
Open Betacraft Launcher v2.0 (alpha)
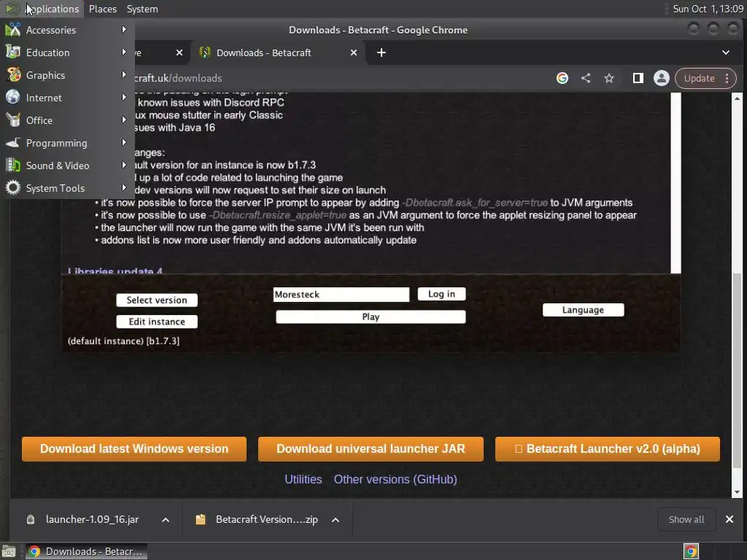click(608, 449)
